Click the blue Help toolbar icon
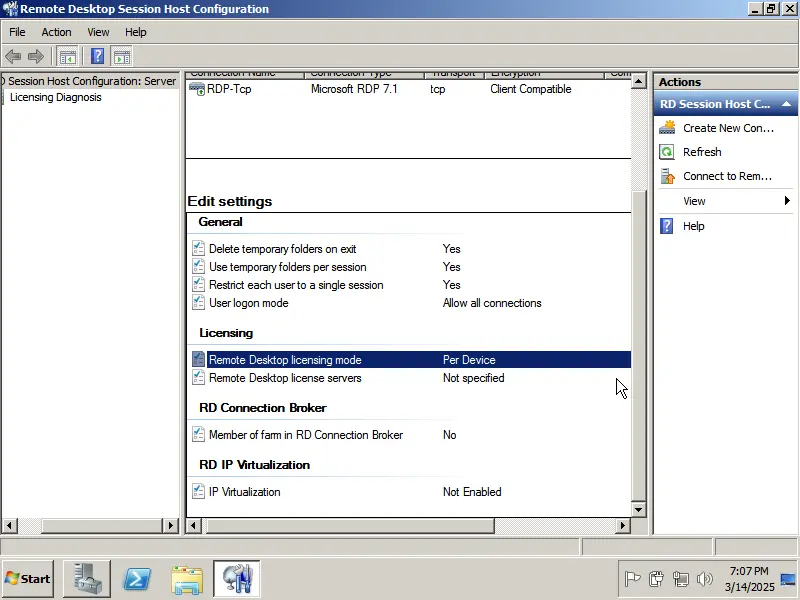Image resolution: width=800 pixels, height=600 pixels. 98,56
